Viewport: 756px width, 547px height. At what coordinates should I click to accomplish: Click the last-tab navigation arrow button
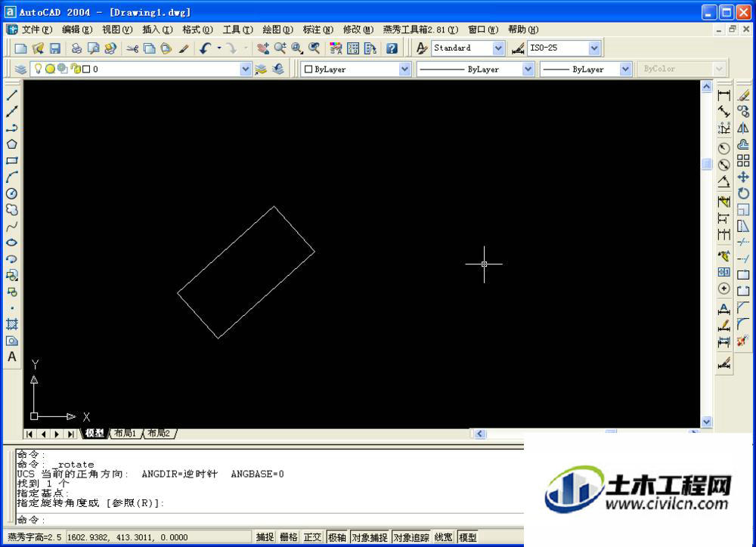[70, 434]
